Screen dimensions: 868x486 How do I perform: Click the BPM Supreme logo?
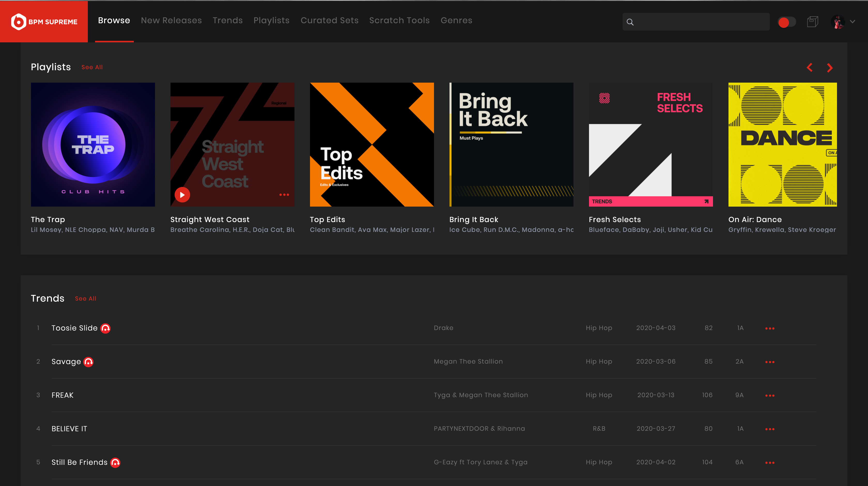click(x=44, y=21)
